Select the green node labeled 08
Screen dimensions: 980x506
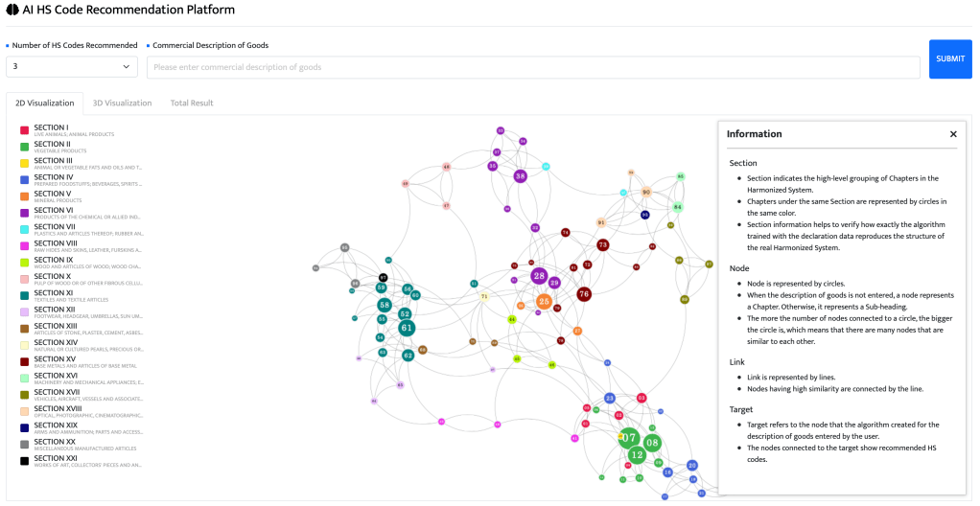click(652, 443)
